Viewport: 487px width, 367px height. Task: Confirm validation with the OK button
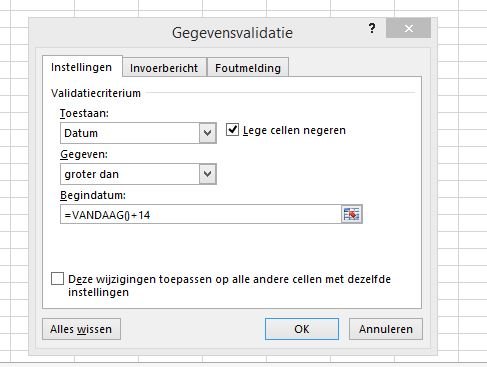tap(302, 329)
